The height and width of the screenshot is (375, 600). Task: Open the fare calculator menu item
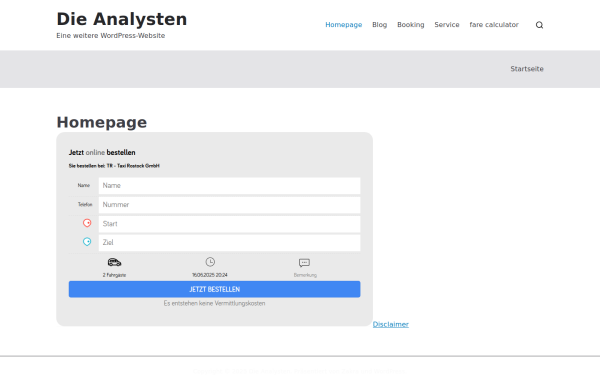tap(494, 24)
